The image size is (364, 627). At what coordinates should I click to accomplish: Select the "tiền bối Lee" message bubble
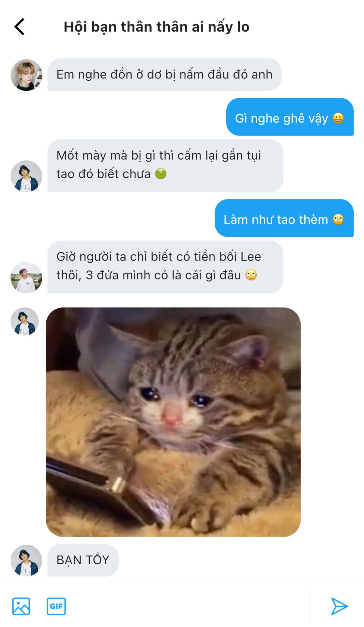[165, 267]
